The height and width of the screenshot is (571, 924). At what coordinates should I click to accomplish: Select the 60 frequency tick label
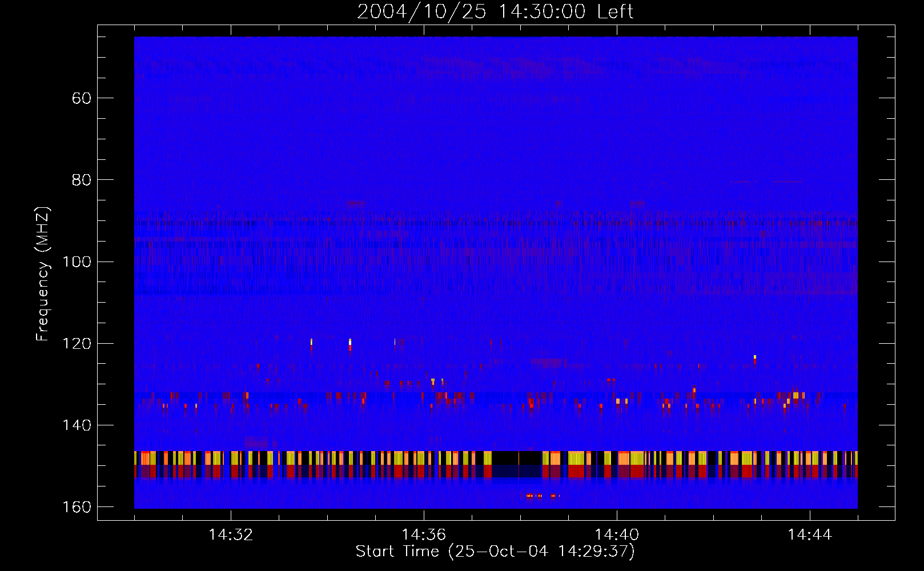[x=82, y=98]
